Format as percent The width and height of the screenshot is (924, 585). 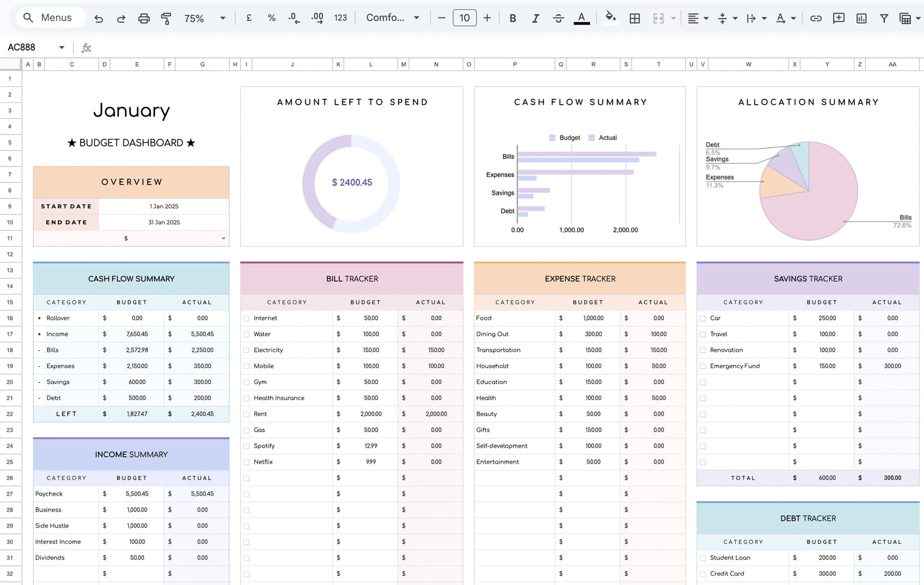pos(272,18)
